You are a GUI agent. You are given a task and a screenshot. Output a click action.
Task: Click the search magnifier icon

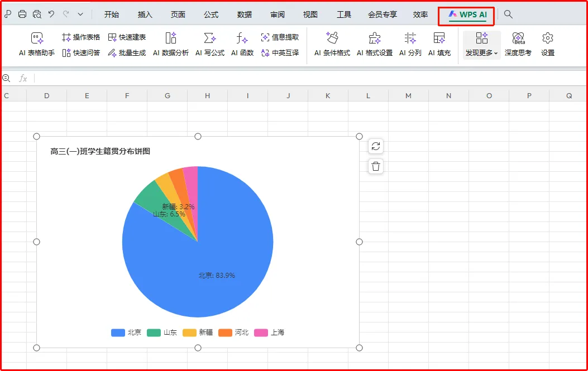[508, 15]
